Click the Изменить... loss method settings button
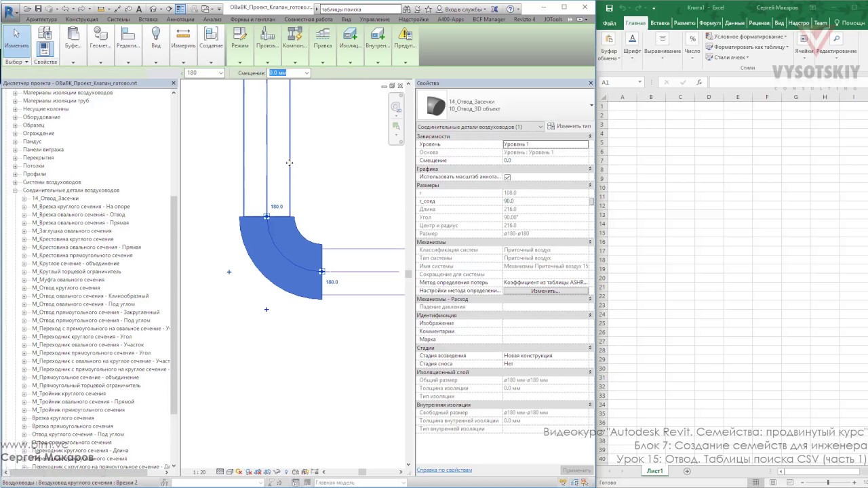 [545, 291]
